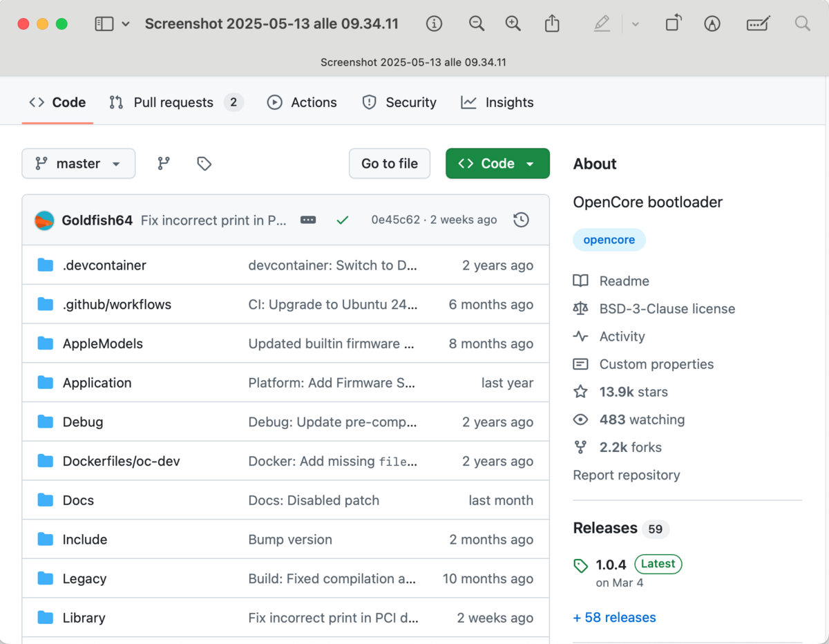Go to the Actions tab

pyautogui.click(x=302, y=102)
